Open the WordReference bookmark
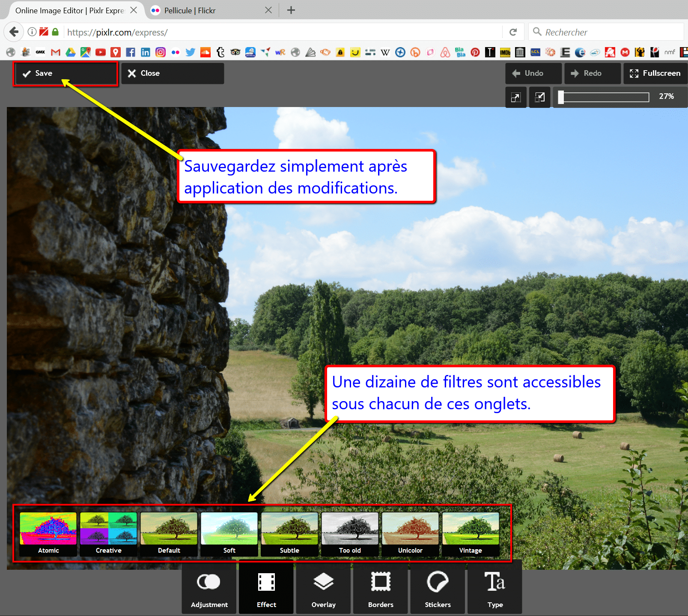 point(280,52)
